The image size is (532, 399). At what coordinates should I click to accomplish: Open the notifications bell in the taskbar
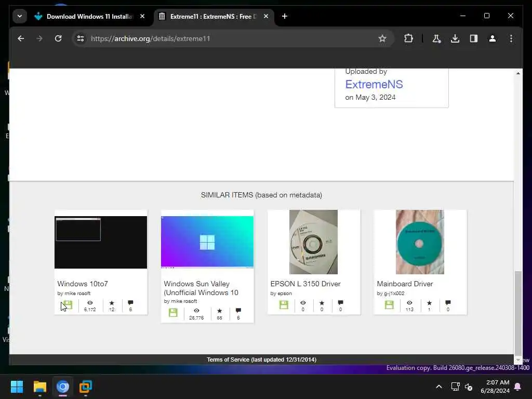(518, 387)
